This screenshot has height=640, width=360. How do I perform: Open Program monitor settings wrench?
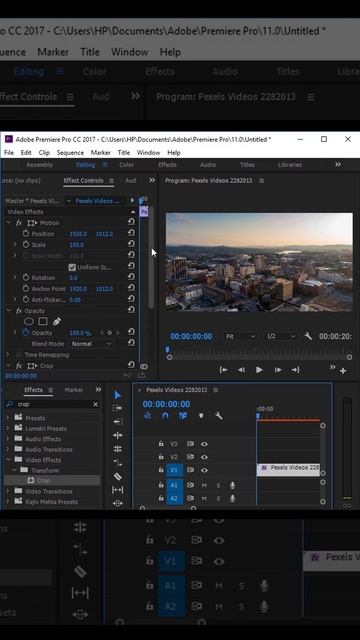click(x=308, y=336)
